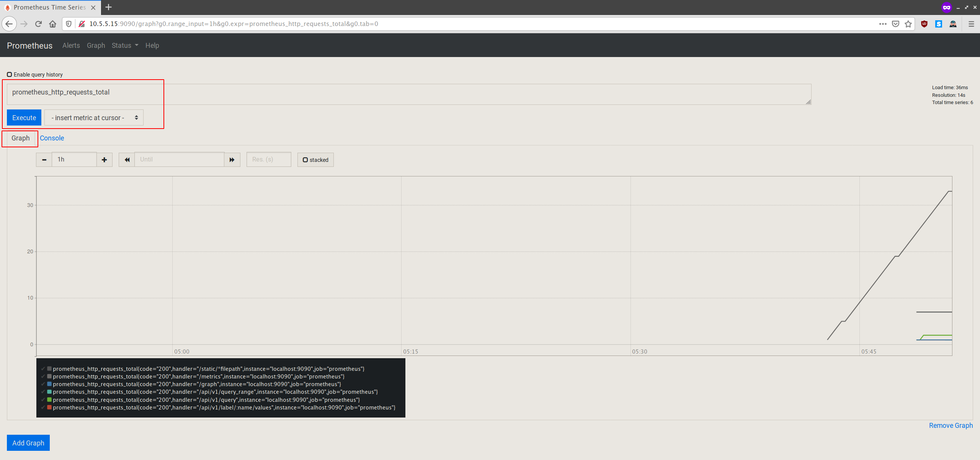Reload the Prometheus page

pos(38,24)
